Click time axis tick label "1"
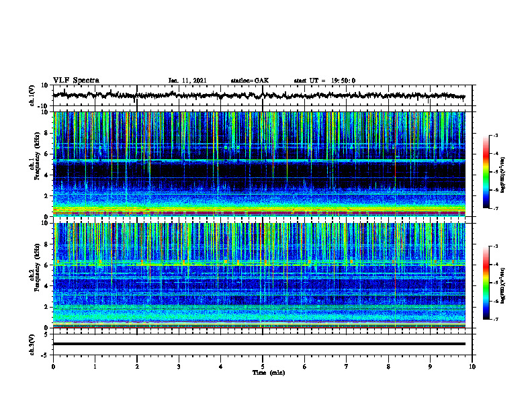The height and width of the screenshot is (411, 532). 95,367
